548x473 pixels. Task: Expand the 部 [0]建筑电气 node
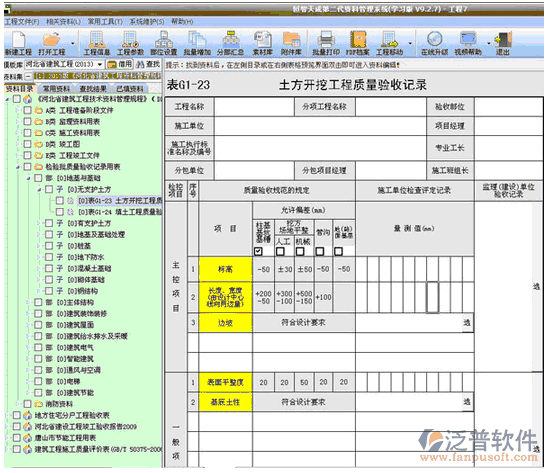[28, 347]
